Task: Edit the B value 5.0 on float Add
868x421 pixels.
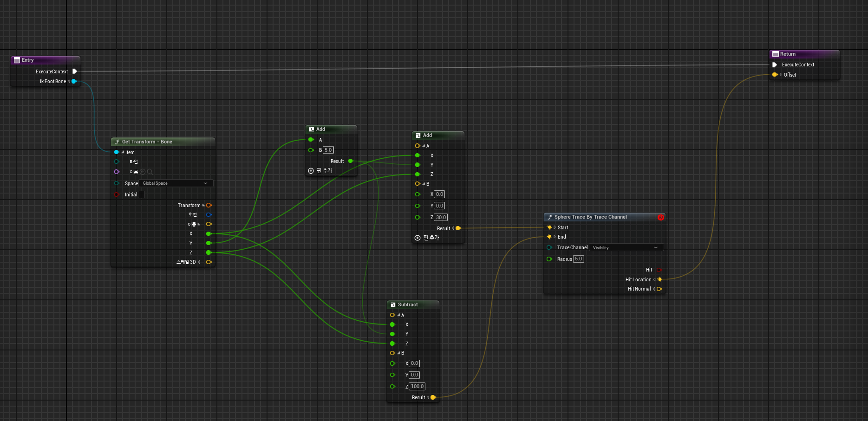Action: click(328, 150)
